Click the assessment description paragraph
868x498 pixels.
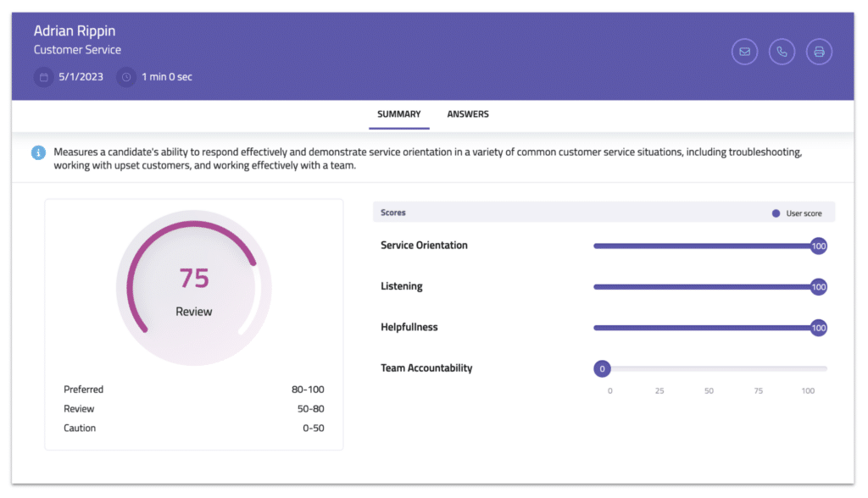coord(427,159)
